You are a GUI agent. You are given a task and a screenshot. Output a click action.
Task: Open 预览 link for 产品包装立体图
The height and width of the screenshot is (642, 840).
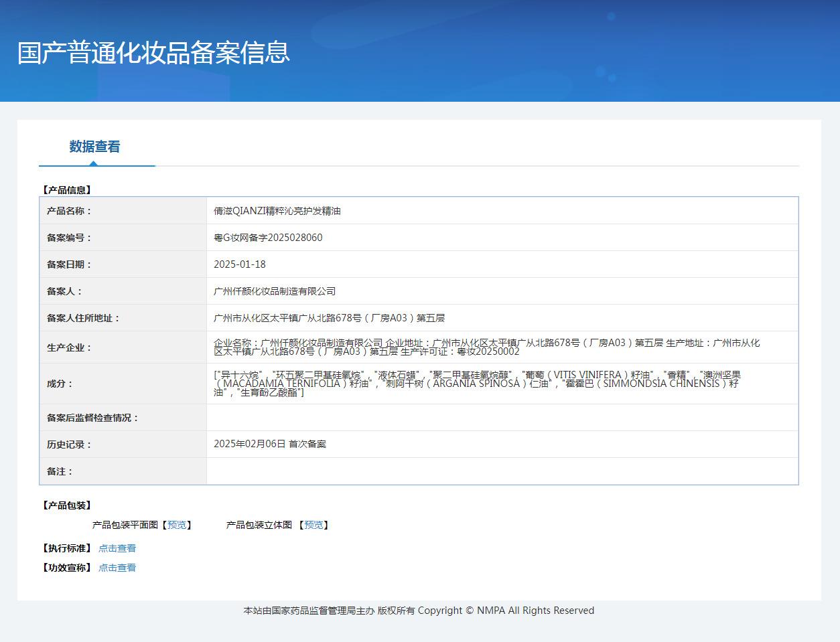coord(313,525)
